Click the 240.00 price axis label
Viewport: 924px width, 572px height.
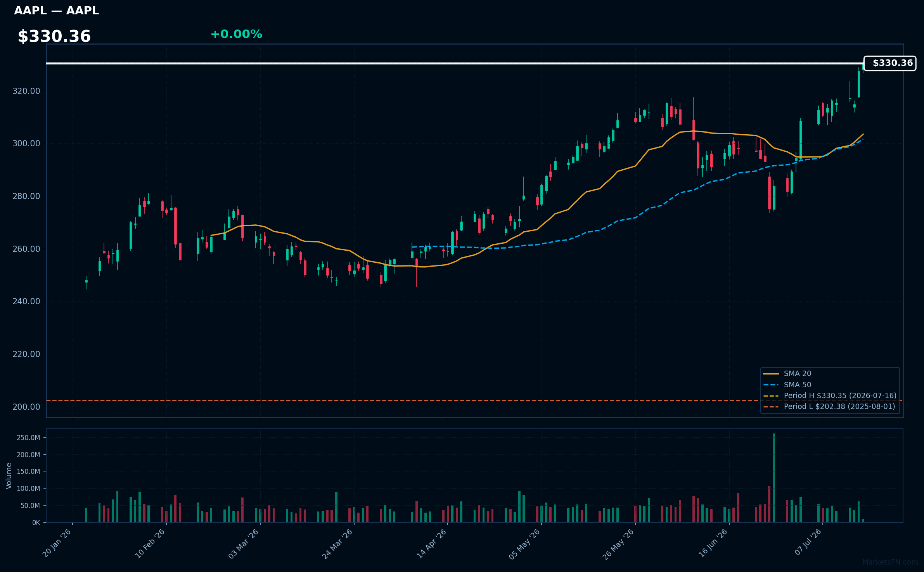pos(26,302)
